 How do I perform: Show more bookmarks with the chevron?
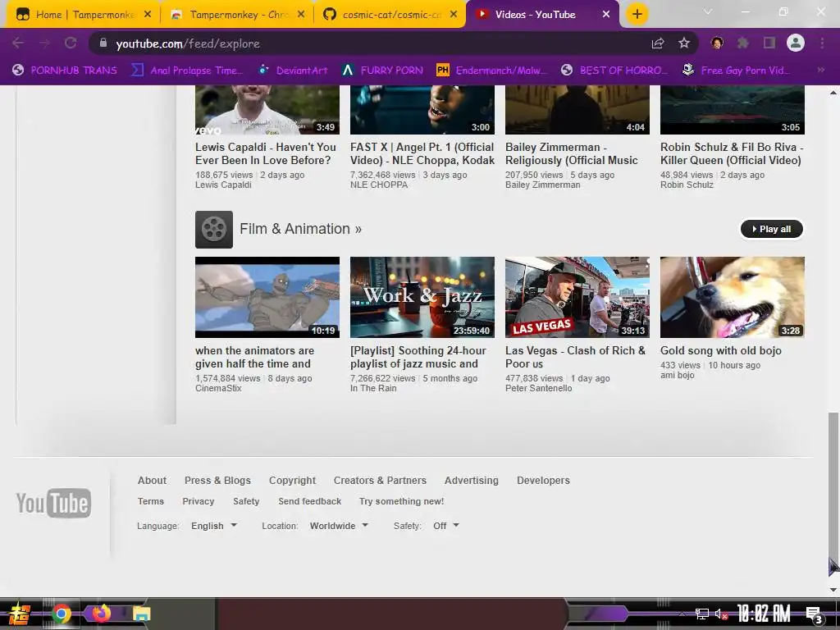[x=820, y=70]
